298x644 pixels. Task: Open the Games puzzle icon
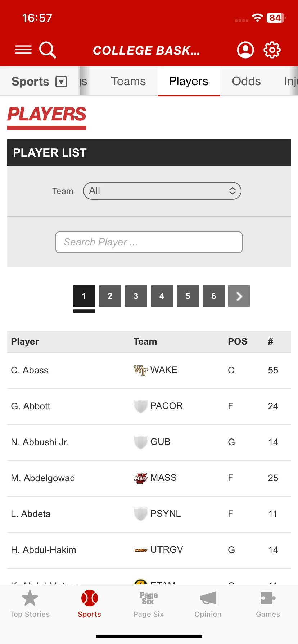click(x=268, y=598)
